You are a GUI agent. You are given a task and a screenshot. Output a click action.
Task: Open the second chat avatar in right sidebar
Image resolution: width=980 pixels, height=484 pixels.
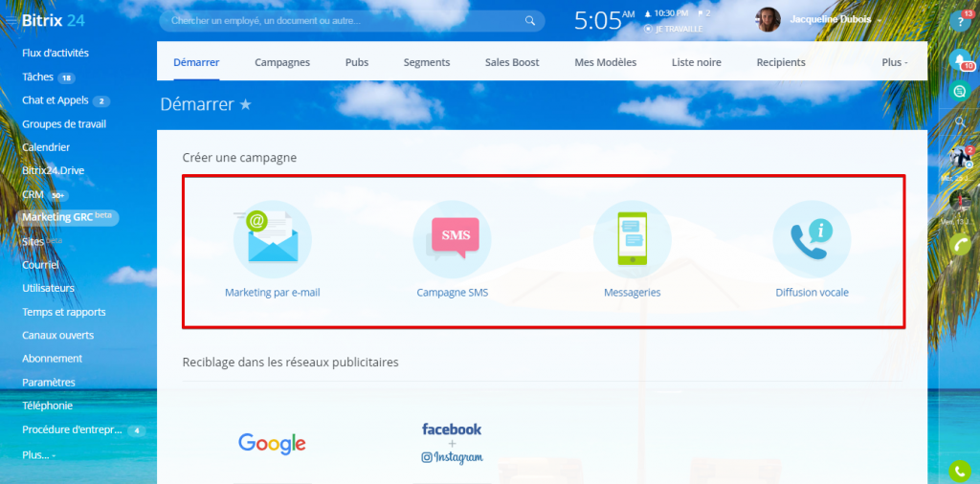(x=960, y=201)
